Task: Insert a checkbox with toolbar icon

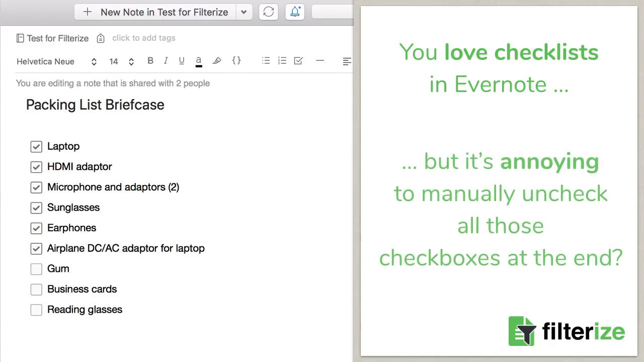Action: pyautogui.click(x=298, y=61)
